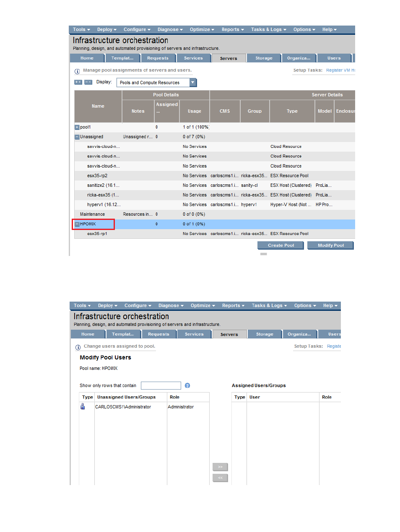The height and width of the screenshot is (532, 400).
Task: Collapse the Unassigned pool node
Action: [77, 137]
